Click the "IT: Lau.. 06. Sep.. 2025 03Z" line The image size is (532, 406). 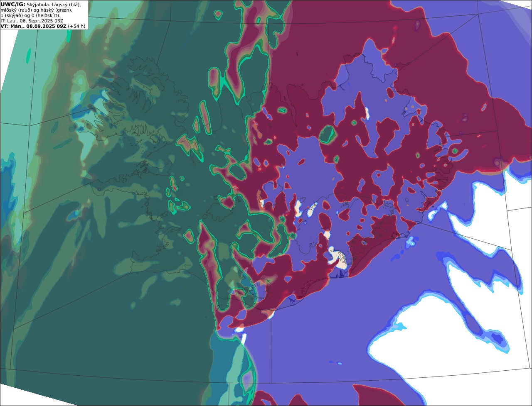point(32,21)
